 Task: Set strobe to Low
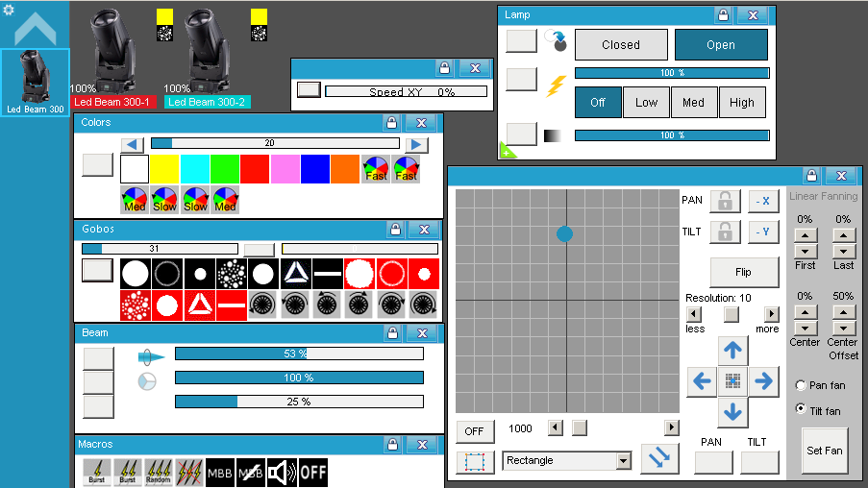pos(646,103)
